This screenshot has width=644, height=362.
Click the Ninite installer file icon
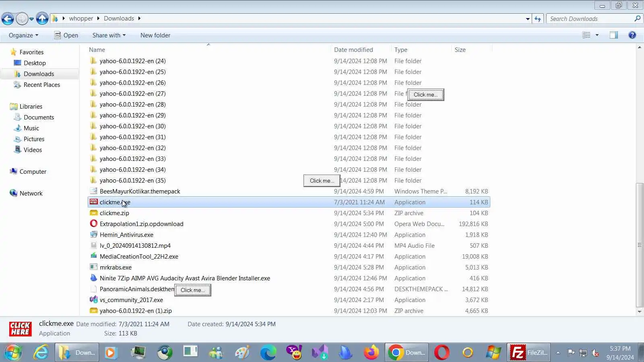(94, 278)
